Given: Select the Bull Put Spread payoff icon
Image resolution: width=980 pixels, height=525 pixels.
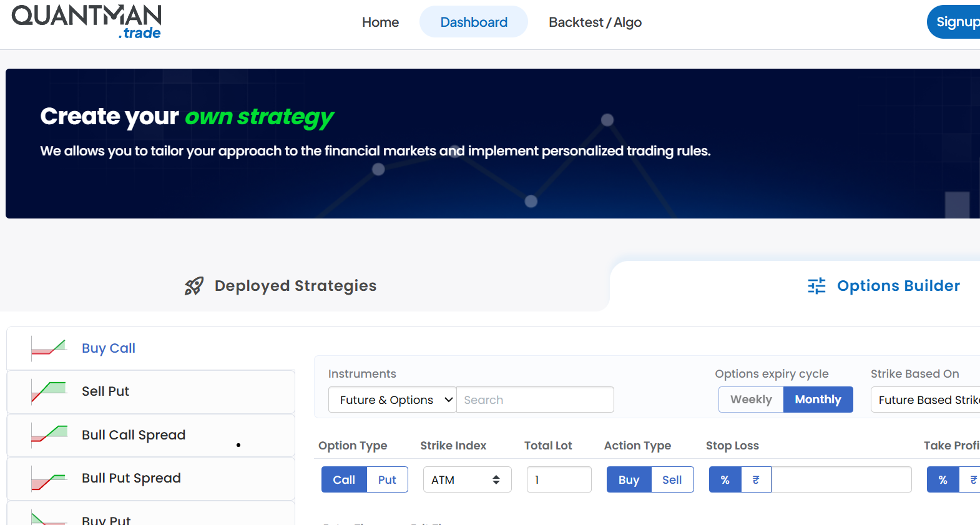Looking at the screenshot, I should [49, 478].
